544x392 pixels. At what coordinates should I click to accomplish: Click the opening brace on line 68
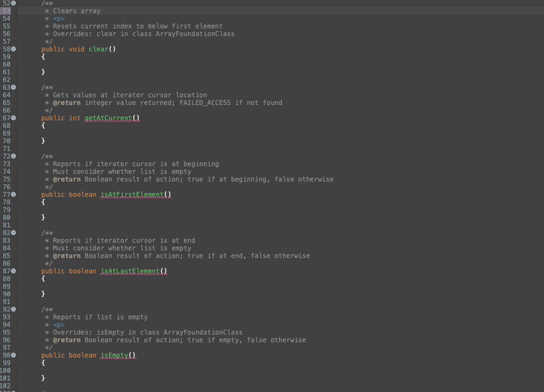pos(43,126)
